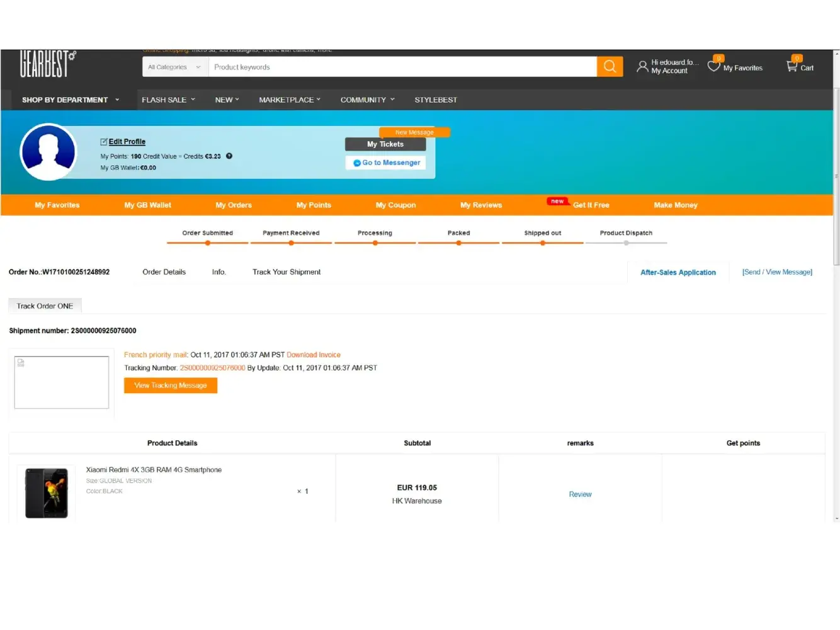
Task: Select the Order Details tab
Action: tap(164, 272)
